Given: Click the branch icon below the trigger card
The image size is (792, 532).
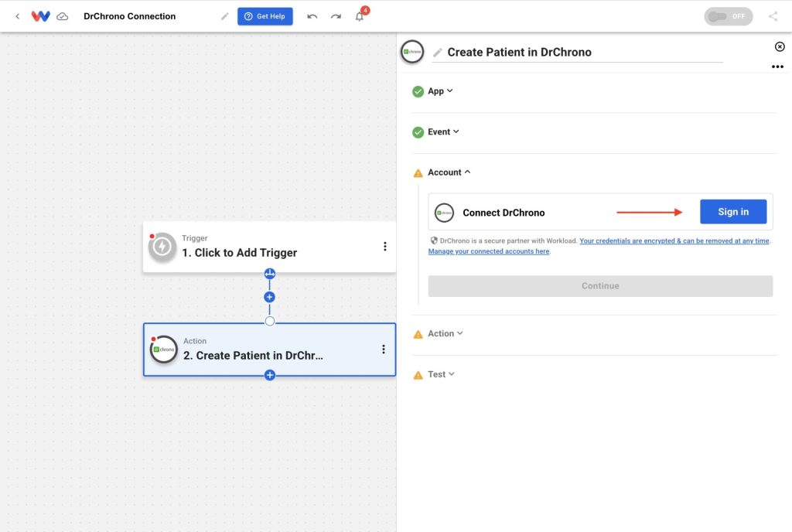Looking at the screenshot, I should (270, 274).
